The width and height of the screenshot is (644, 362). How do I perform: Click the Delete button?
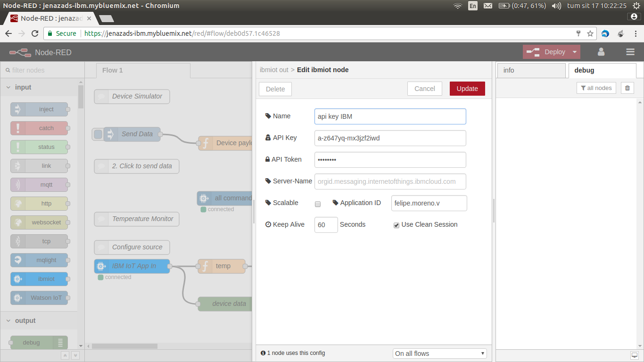[275, 89]
